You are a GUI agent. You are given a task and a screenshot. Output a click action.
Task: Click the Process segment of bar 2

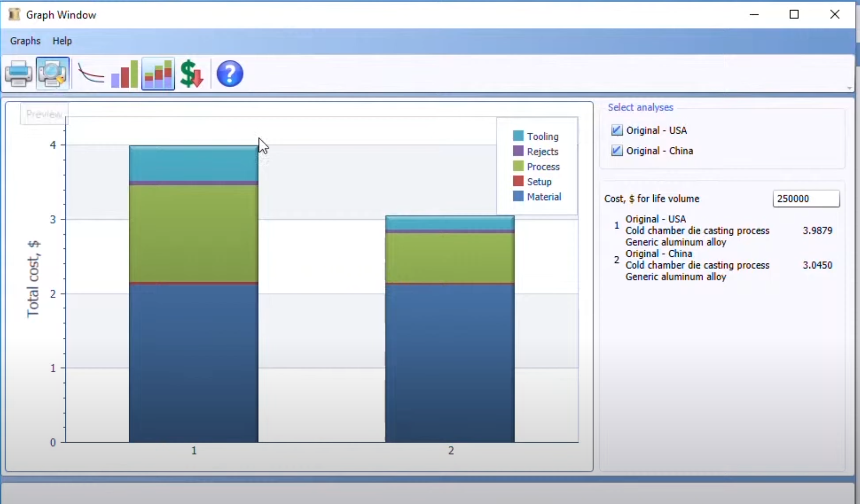click(450, 258)
